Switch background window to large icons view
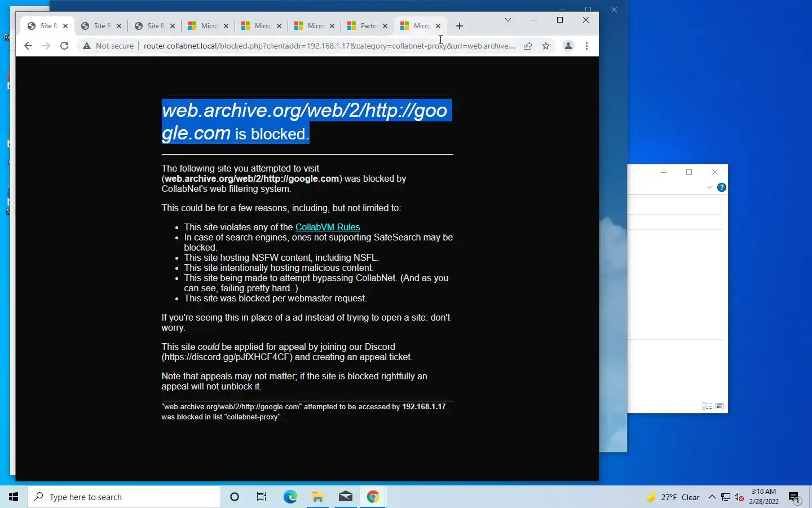812x508 pixels. pyautogui.click(x=720, y=406)
